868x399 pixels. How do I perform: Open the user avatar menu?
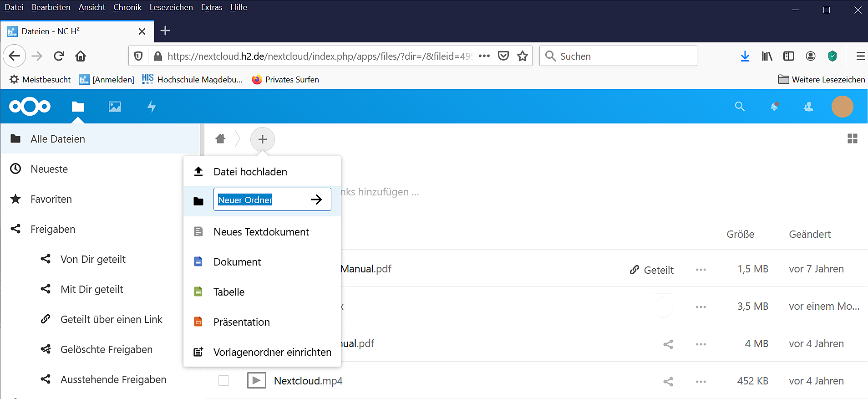click(x=842, y=107)
